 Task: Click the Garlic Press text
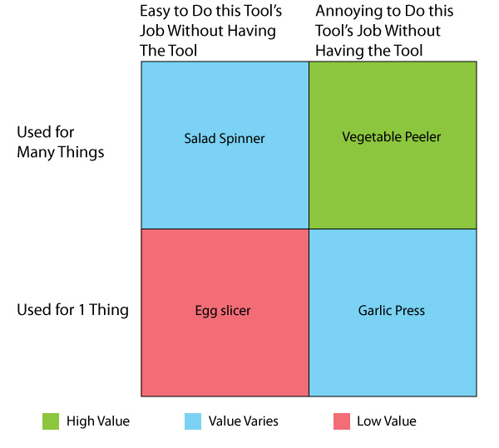(x=392, y=310)
